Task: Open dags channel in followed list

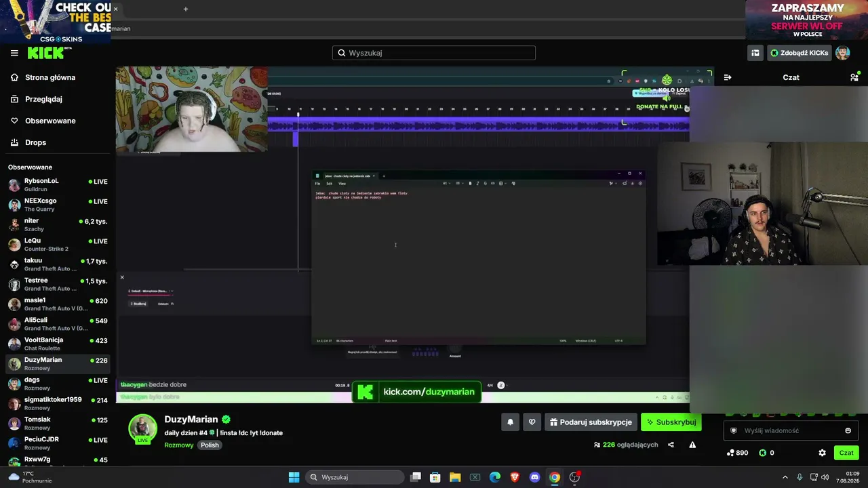Action: coord(58,384)
